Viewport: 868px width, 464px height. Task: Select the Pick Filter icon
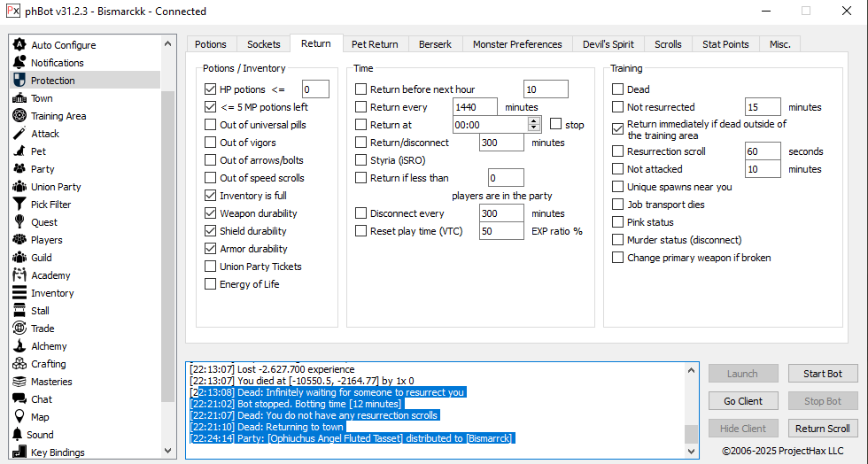coord(19,205)
